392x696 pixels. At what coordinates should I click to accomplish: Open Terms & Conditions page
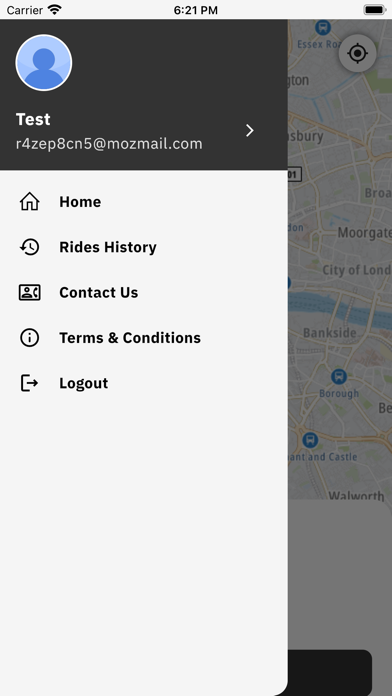click(x=144, y=338)
